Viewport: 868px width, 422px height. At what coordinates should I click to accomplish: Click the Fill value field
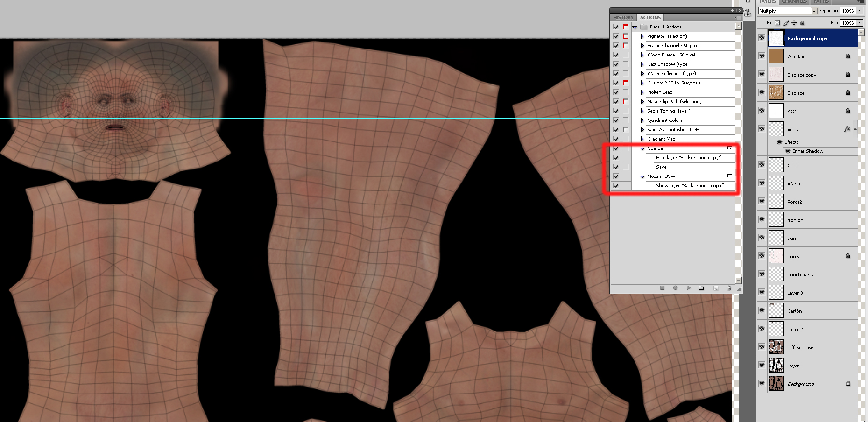click(848, 23)
